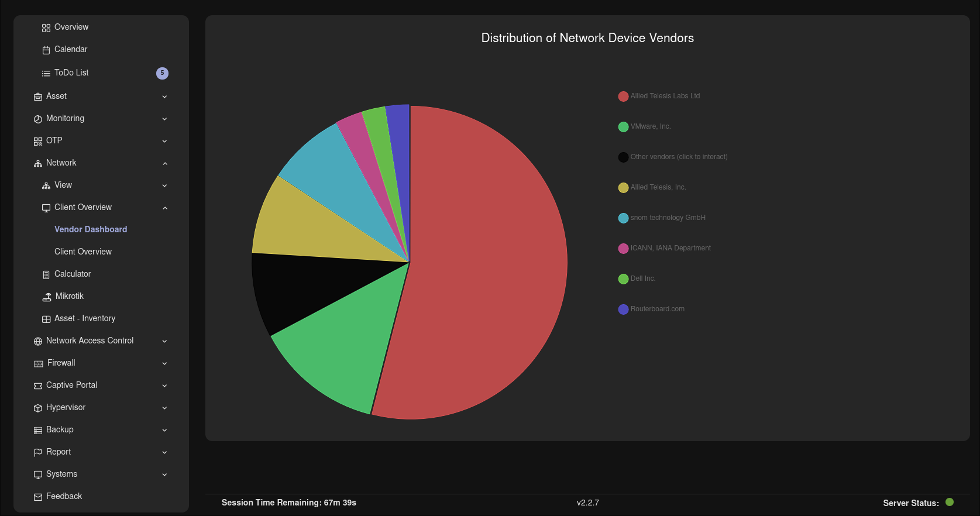
Task: Click the Feedback envelope icon
Action: [38, 497]
